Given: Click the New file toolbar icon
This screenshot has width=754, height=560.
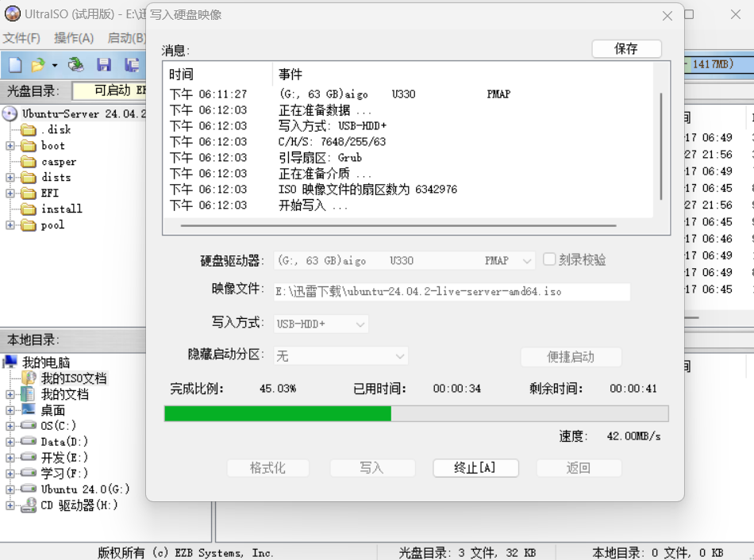Looking at the screenshot, I should pos(15,65).
